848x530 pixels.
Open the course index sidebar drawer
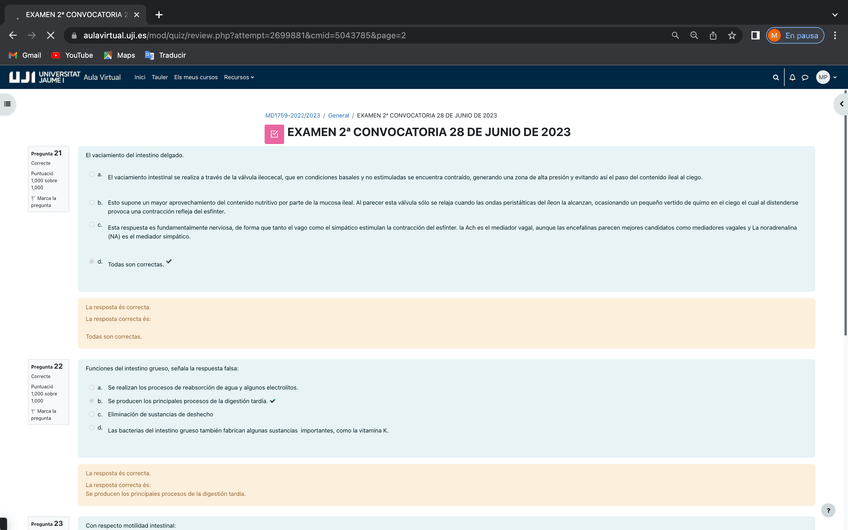pos(8,103)
